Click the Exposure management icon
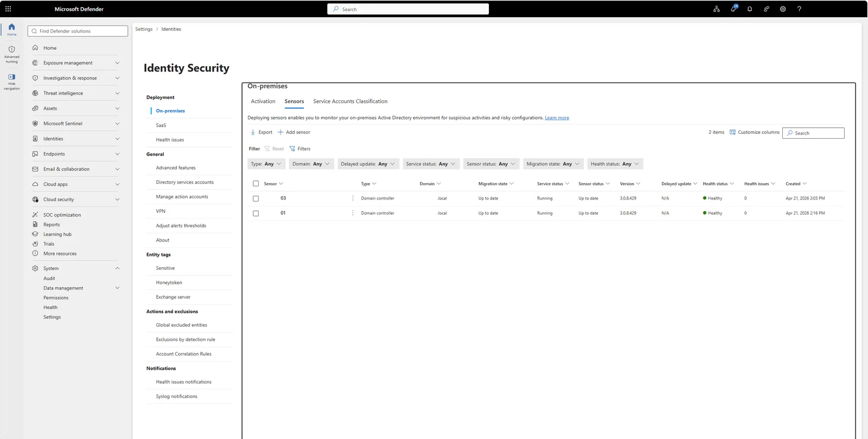The width and height of the screenshot is (868, 439). 35,63
